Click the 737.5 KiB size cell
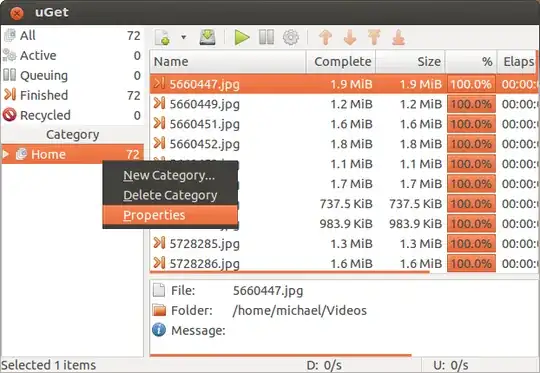 tap(415, 204)
